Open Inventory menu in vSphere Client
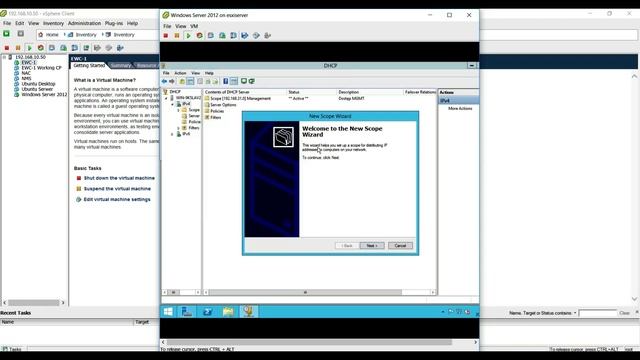The height and width of the screenshot is (360, 640). (53, 23)
